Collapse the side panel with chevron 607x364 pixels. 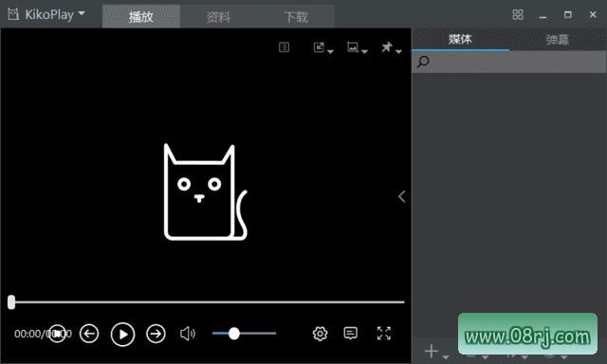pyautogui.click(x=402, y=196)
